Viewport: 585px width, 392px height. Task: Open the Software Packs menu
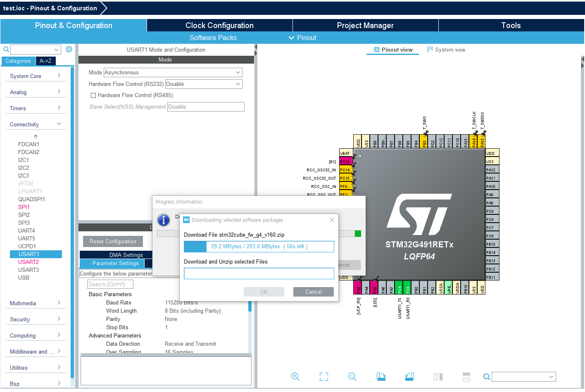213,38
